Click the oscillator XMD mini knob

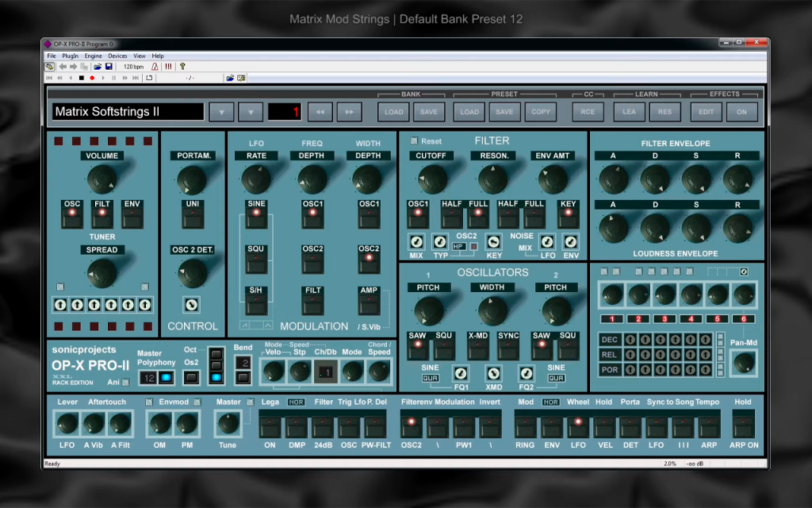(493, 373)
